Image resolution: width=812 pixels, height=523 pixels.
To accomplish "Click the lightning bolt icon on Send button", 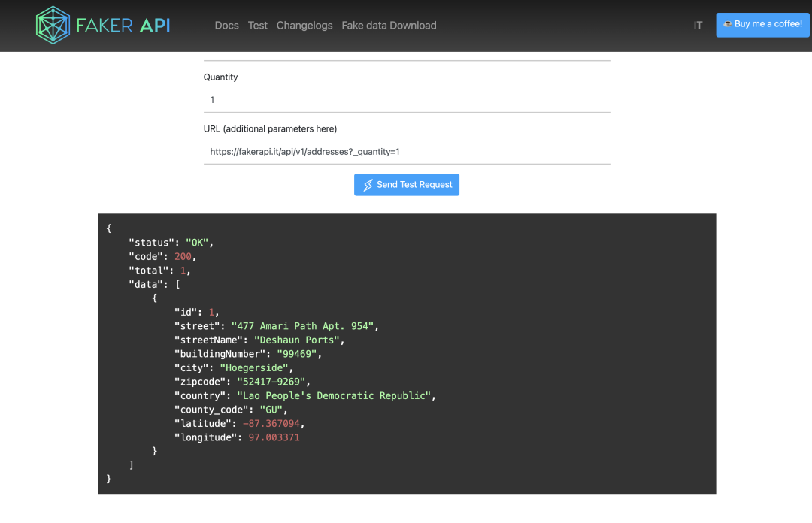I will (368, 185).
